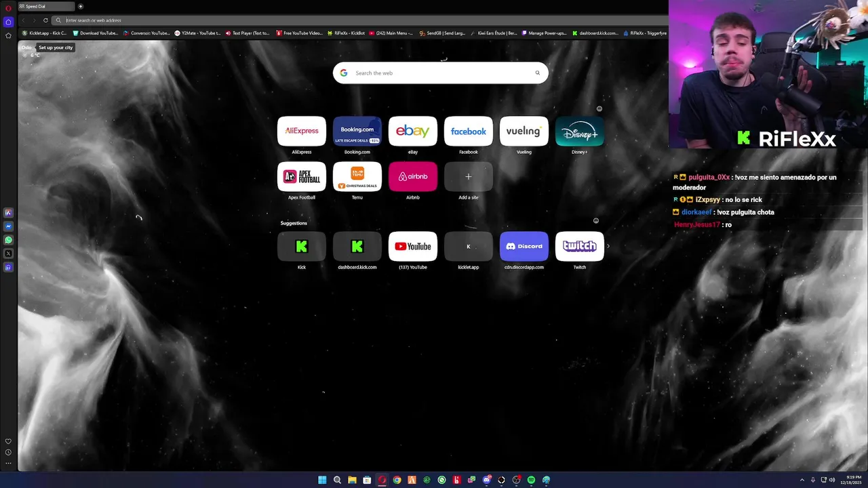Open the sidebar history clock icon

pos(8,452)
